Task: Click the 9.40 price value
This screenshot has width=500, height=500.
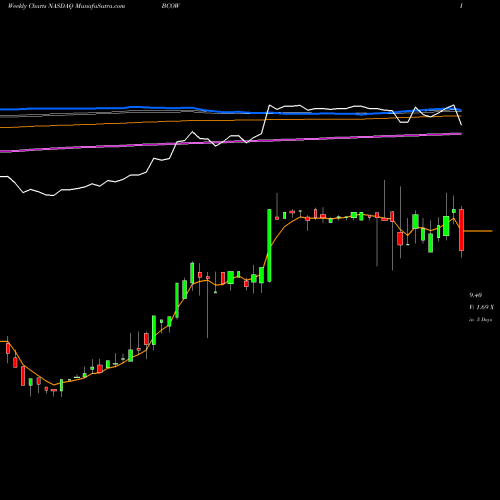Action: pyautogui.click(x=475, y=295)
